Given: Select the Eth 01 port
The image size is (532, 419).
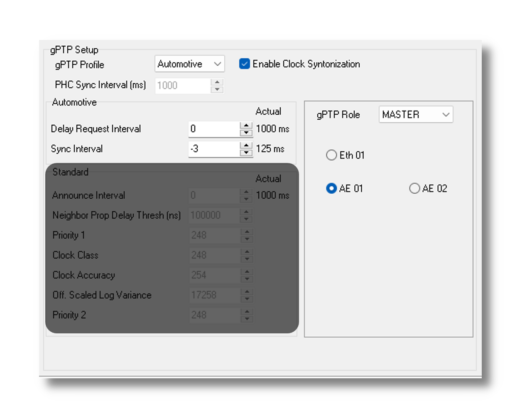Looking at the screenshot, I should pyautogui.click(x=331, y=155).
